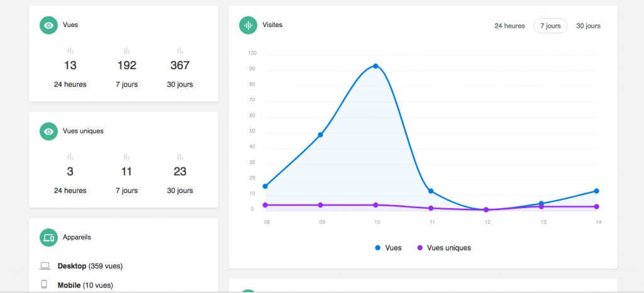Click the 367 views value for 30 jours
The width and height of the screenshot is (644, 293).
coord(180,65)
